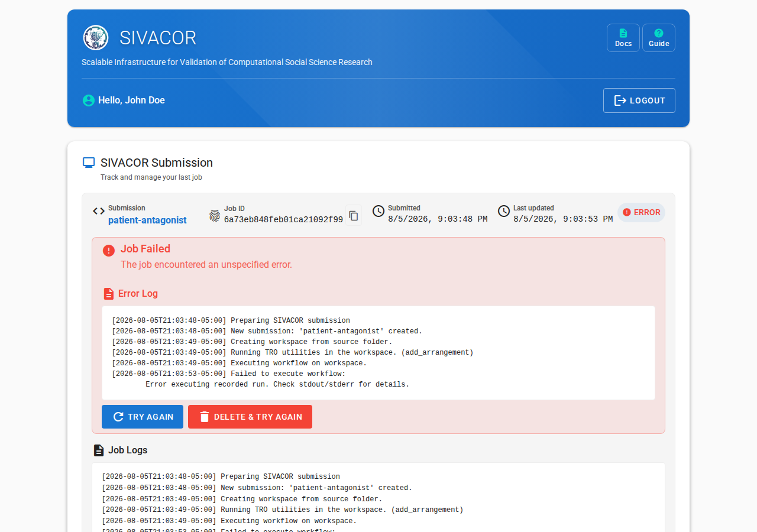Click Try Again button
Viewport: 757px width, 532px height.
[143, 417]
